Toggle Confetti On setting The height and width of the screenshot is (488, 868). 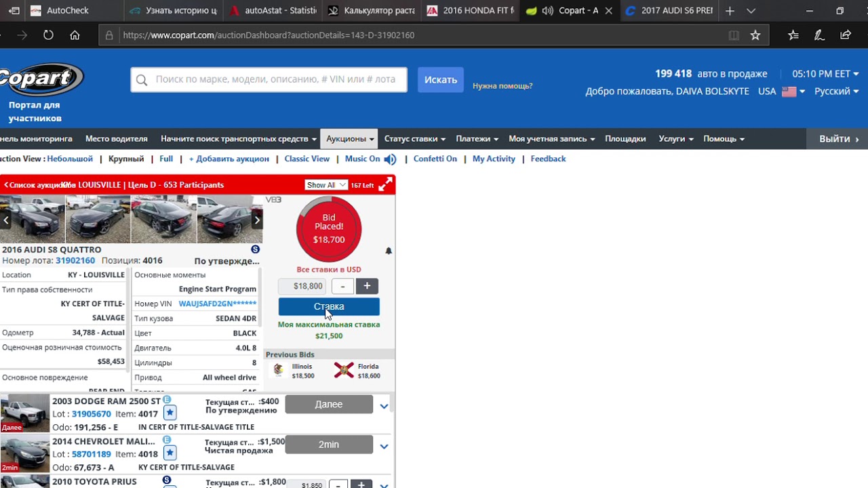tap(435, 159)
